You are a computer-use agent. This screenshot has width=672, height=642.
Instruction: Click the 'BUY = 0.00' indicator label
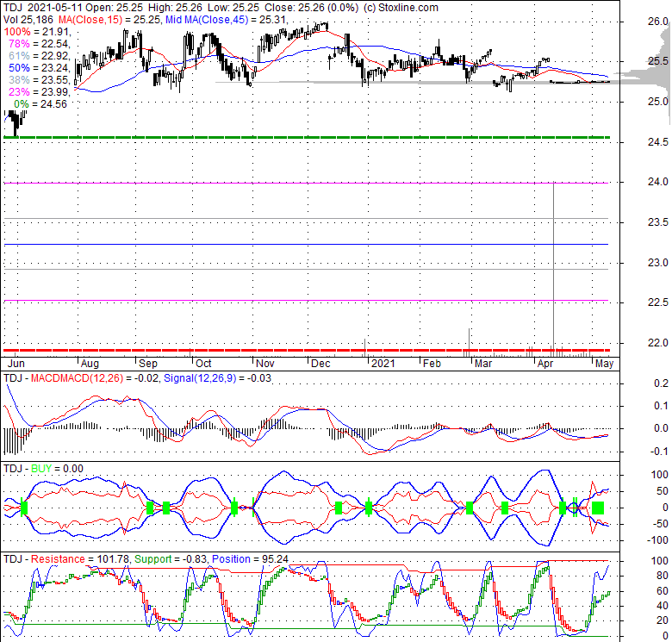point(57,469)
